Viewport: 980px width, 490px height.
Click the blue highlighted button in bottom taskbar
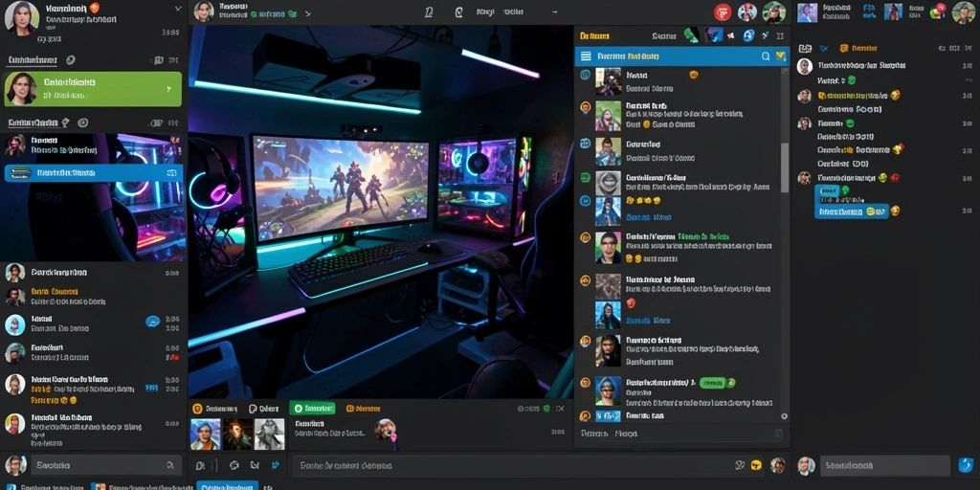point(228,485)
